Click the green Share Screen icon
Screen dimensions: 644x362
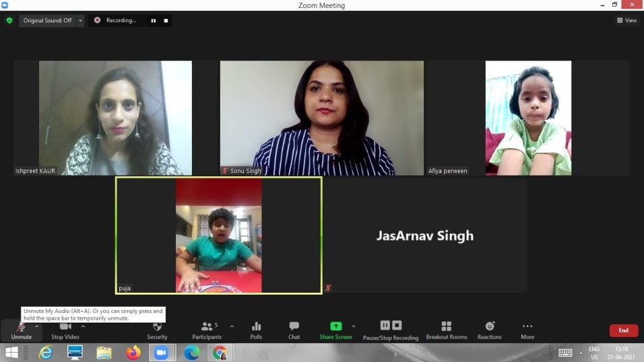pos(335,326)
